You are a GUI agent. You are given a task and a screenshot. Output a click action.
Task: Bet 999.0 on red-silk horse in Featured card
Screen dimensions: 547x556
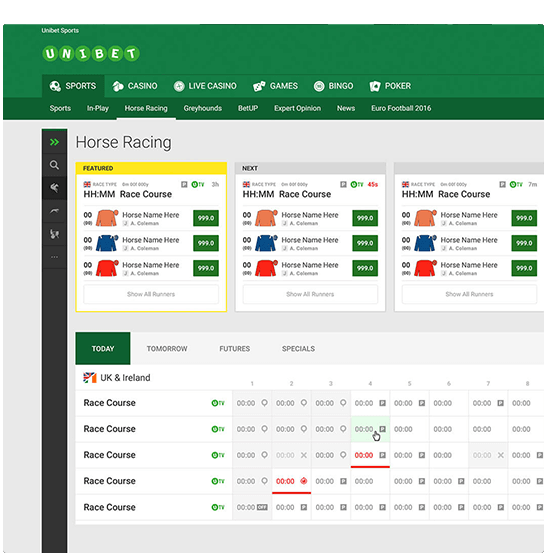coord(206,268)
